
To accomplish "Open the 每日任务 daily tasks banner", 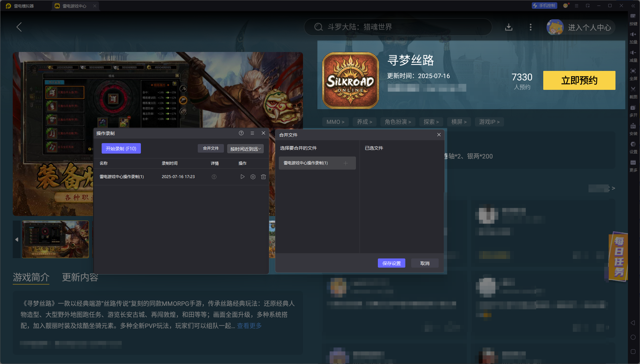I will click(618, 256).
